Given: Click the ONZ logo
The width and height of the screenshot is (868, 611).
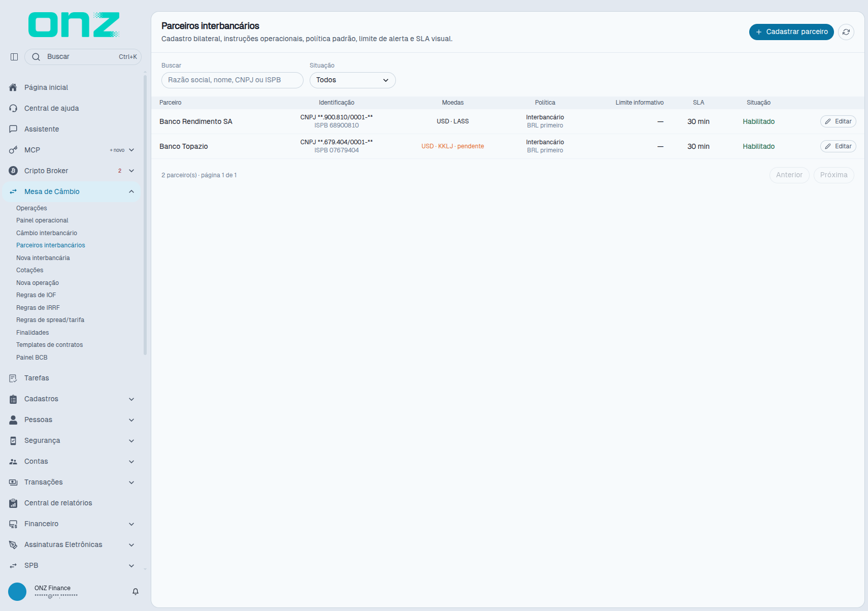Looking at the screenshot, I should 74,25.
